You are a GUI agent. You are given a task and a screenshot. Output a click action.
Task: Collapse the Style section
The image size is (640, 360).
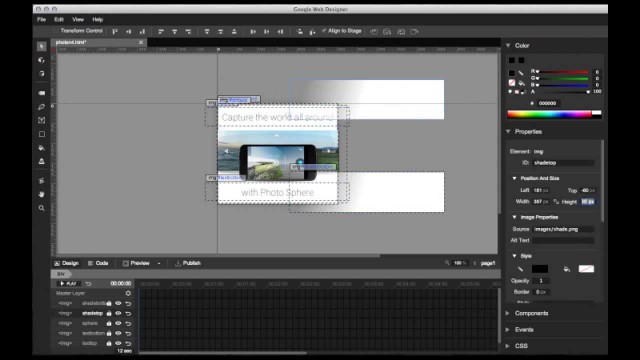(x=514, y=256)
